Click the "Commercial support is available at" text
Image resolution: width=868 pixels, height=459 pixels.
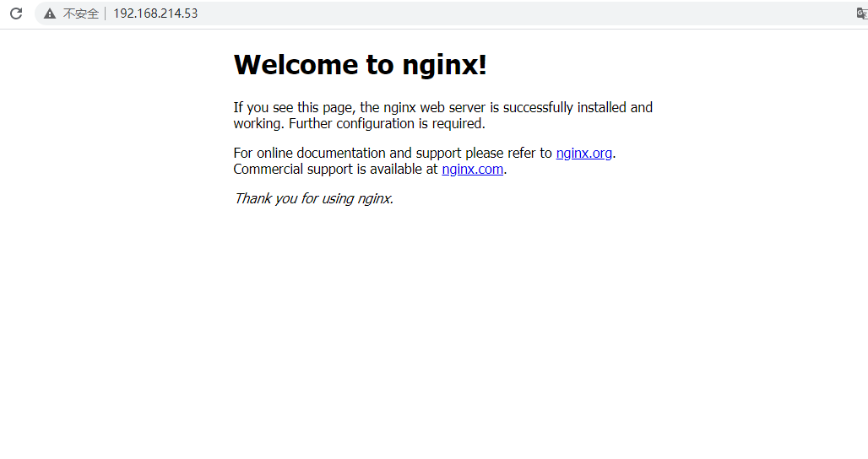click(x=335, y=170)
